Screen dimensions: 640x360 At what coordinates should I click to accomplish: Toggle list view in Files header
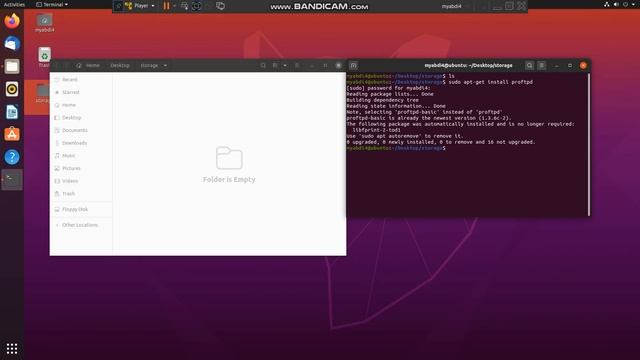point(276,65)
